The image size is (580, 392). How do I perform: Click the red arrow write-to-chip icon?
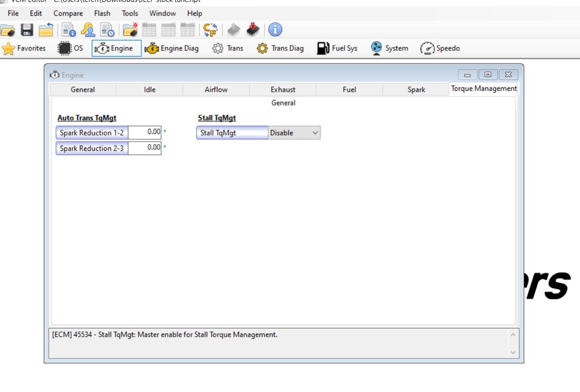pos(253,30)
